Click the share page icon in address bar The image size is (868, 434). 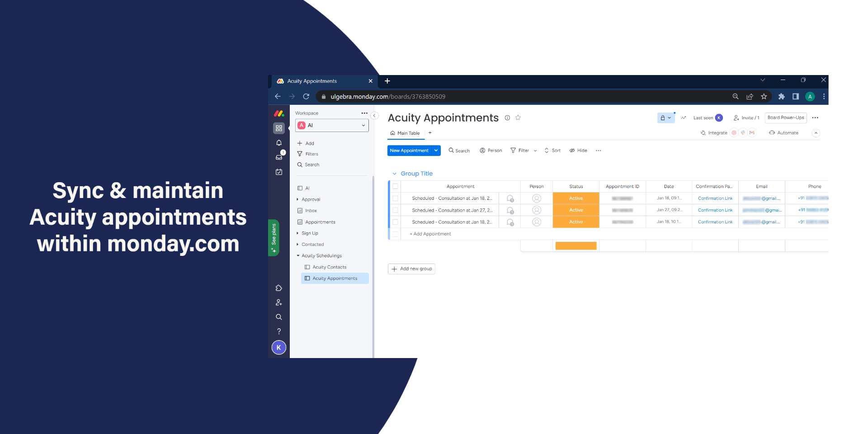pyautogui.click(x=750, y=96)
